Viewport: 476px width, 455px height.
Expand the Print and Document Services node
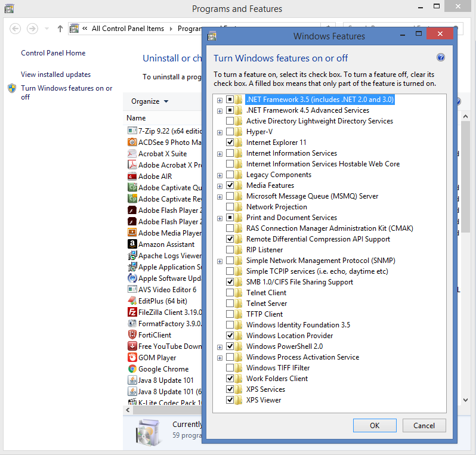(220, 218)
